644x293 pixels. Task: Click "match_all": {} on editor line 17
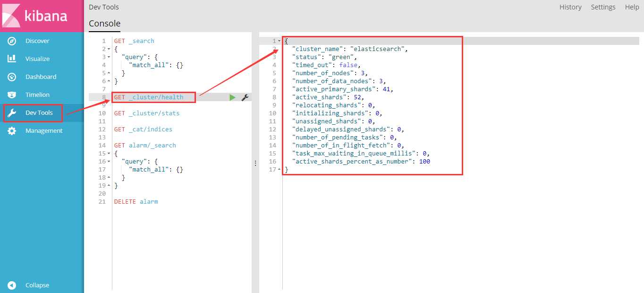(x=156, y=170)
